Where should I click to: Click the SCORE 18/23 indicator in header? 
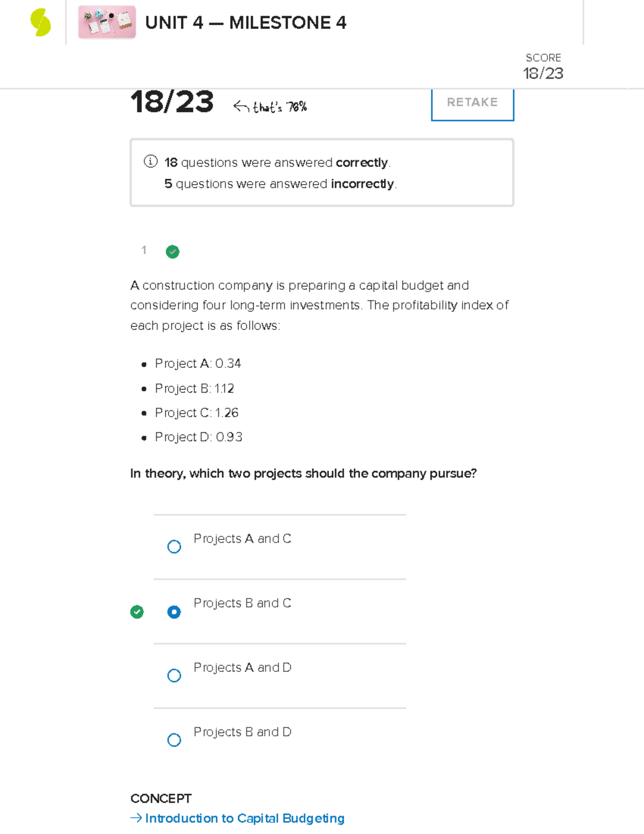[x=543, y=67]
